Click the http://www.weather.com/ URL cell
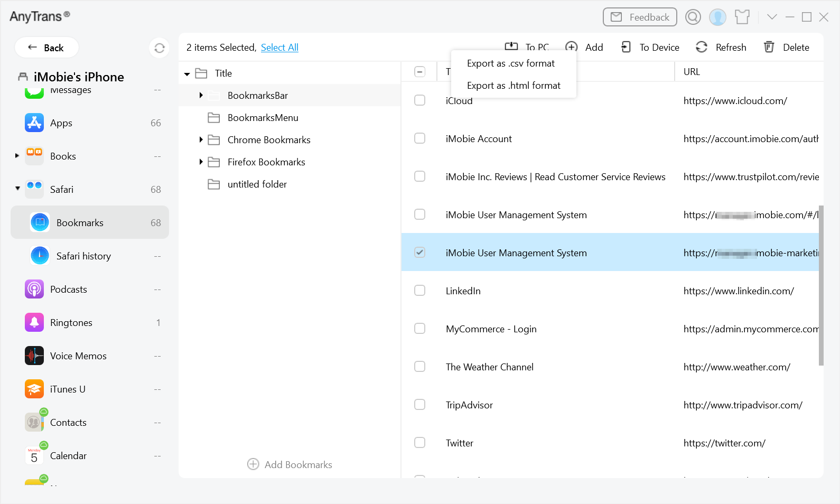The image size is (840, 504). pyautogui.click(x=736, y=367)
